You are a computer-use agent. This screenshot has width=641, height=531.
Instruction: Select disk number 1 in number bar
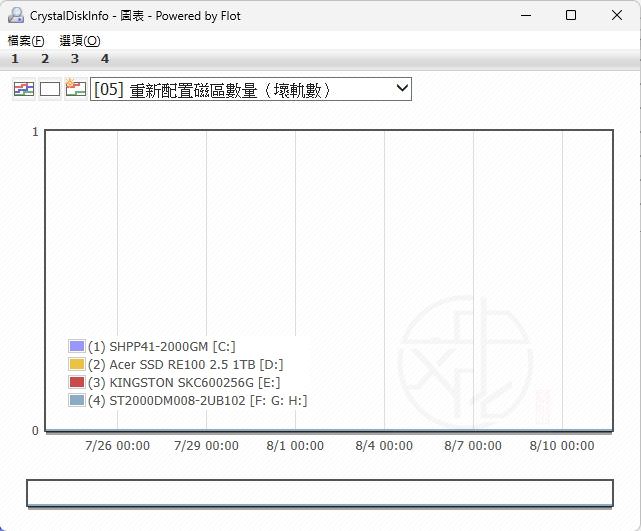coord(15,59)
